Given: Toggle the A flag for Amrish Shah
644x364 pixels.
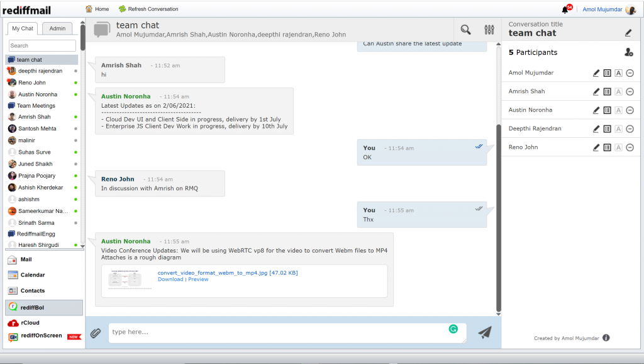Looking at the screenshot, I should tap(618, 91).
